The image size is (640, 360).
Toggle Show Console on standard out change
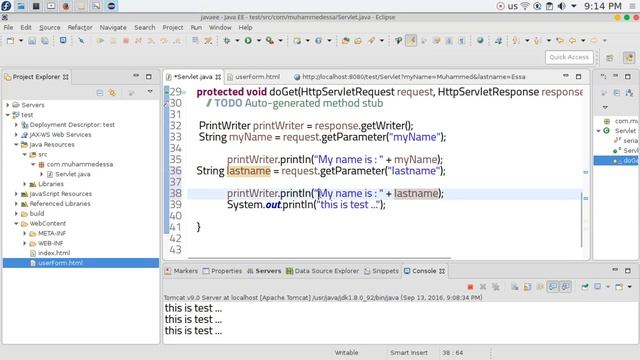point(553,287)
